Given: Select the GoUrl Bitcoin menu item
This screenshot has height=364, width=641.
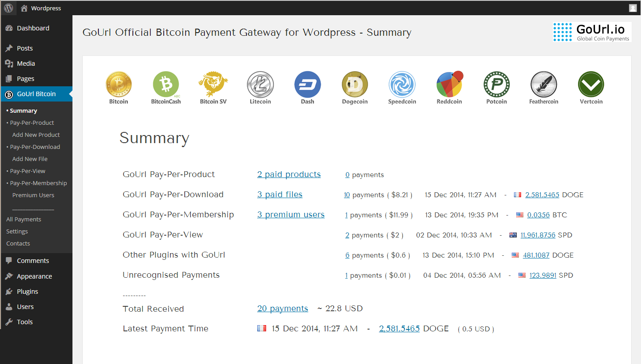Looking at the screenshot, I should pos(36,94).
